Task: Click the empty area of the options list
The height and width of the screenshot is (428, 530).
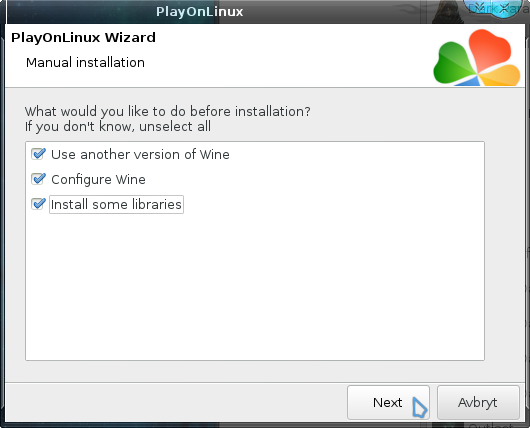Action: pyautogui.click(x=255, y=287)
